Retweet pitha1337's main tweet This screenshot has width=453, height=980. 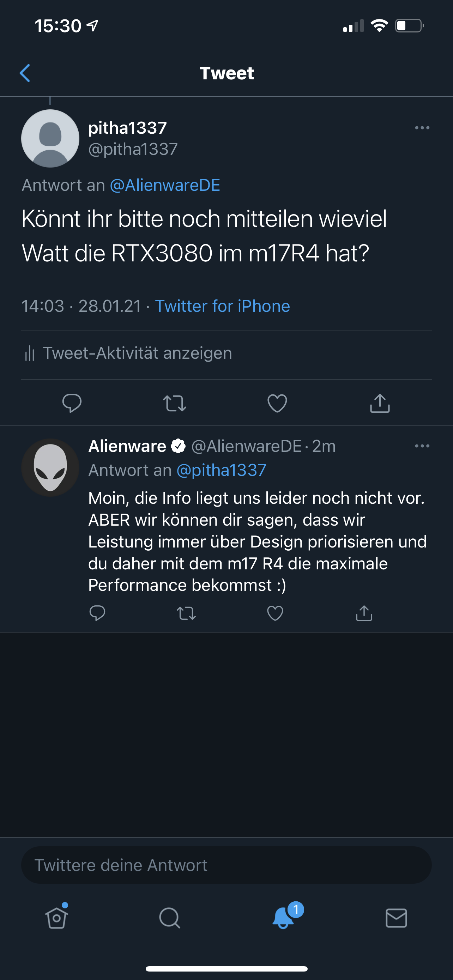tap(174, 403)
